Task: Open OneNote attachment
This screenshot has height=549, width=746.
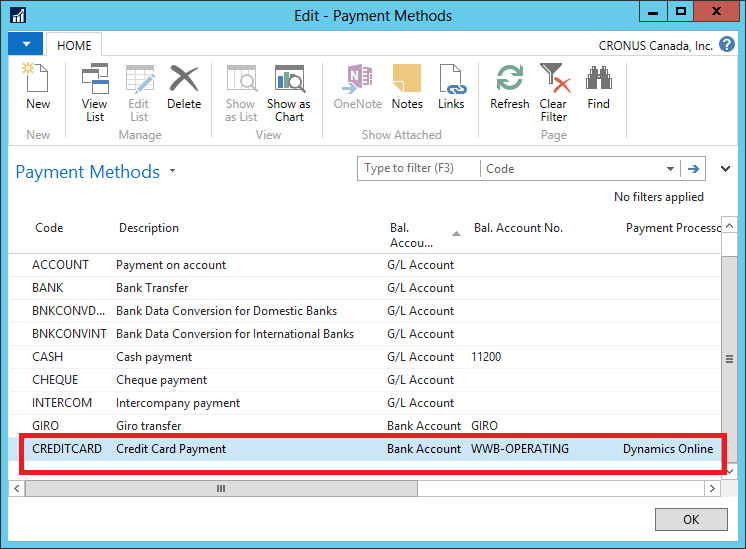Action: tap(358, 87)
